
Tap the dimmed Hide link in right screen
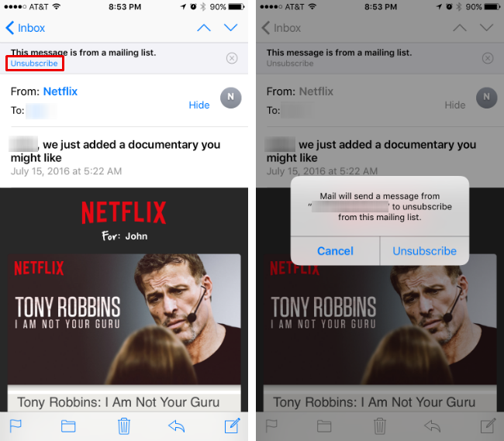pos(455,105)
